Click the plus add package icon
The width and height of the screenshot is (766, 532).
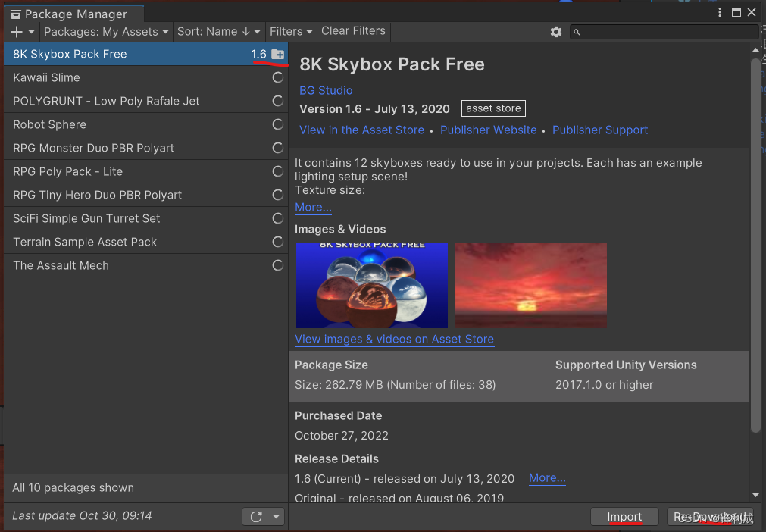17,32
